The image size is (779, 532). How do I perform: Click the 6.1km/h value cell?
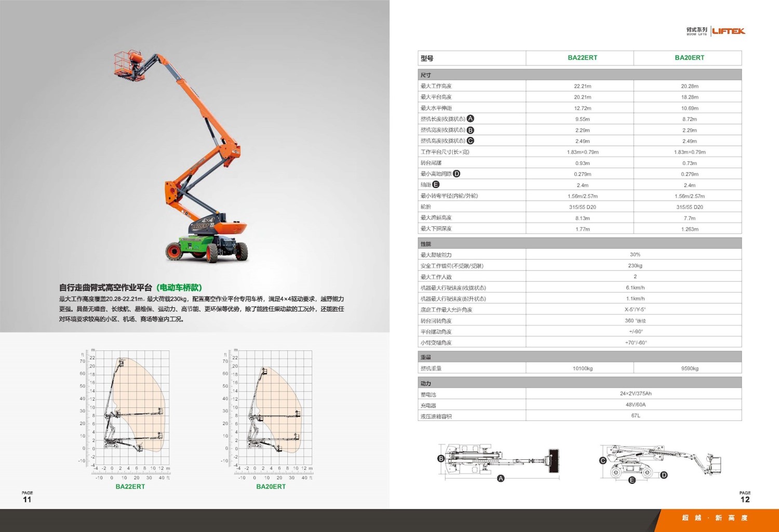tap(635, 288)
